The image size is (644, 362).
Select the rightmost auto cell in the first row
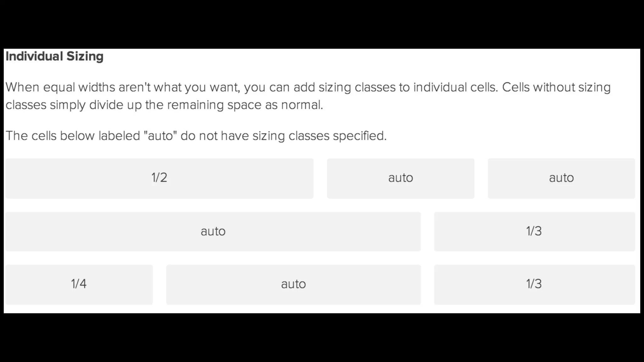point(561,178)
